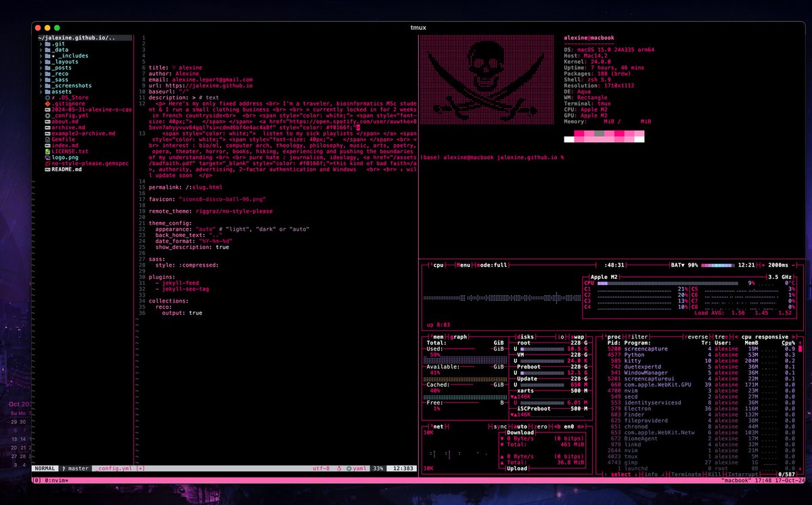Click the git icon beside .gitignore
Viewport: 812px width, 505px height.
pos(47,104)
